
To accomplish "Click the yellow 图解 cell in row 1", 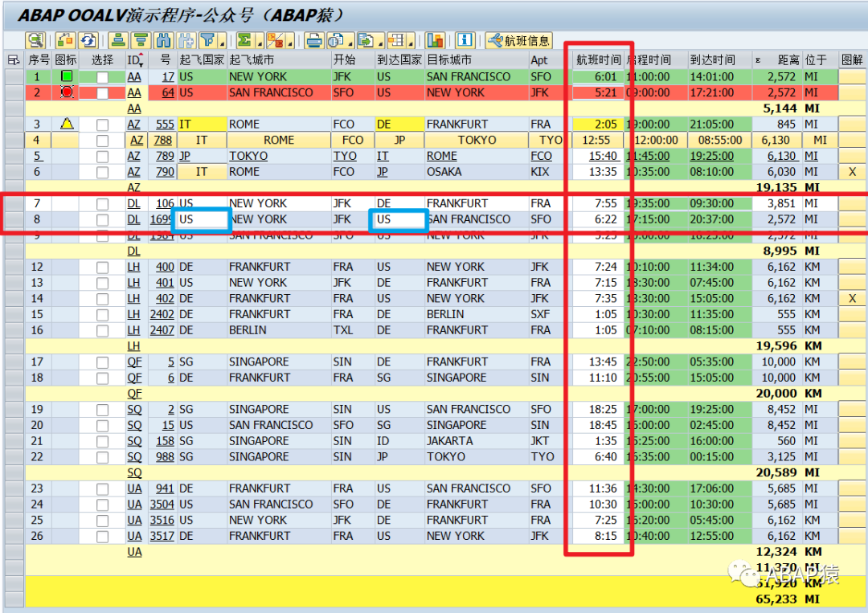I will (851, 77).
